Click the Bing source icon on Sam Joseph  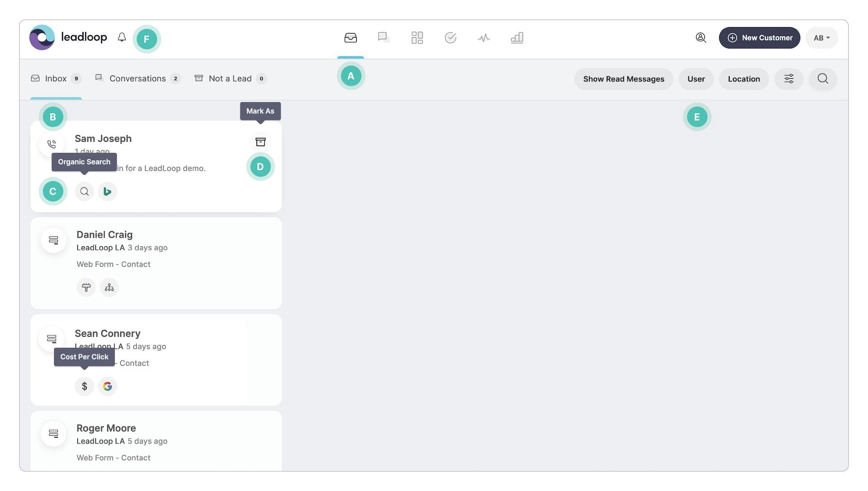coord(108,191)
